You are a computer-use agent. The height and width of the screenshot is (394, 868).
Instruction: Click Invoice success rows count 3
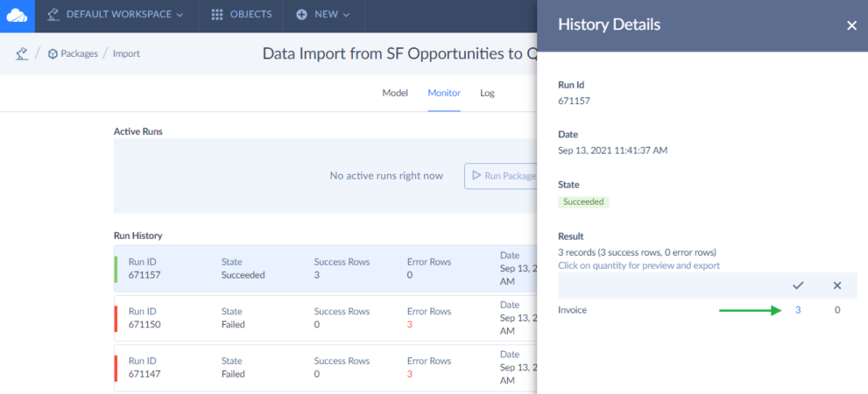[797, 310]
